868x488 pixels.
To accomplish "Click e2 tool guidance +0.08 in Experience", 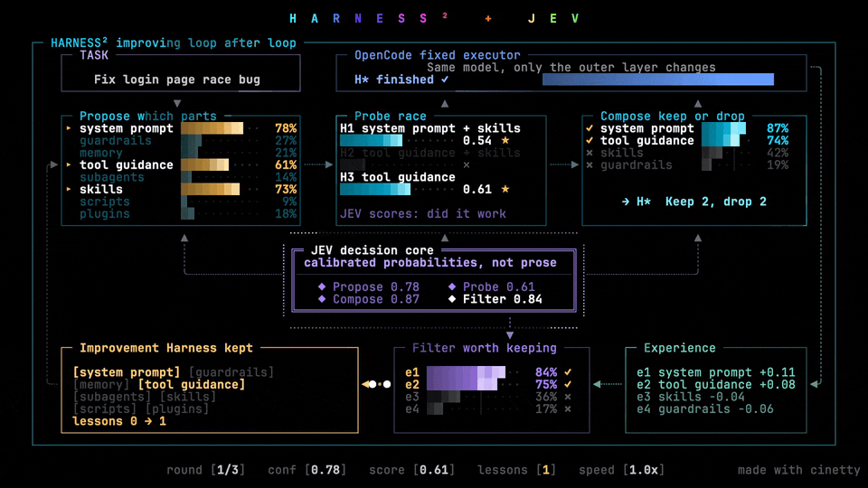I will (716, 385).
